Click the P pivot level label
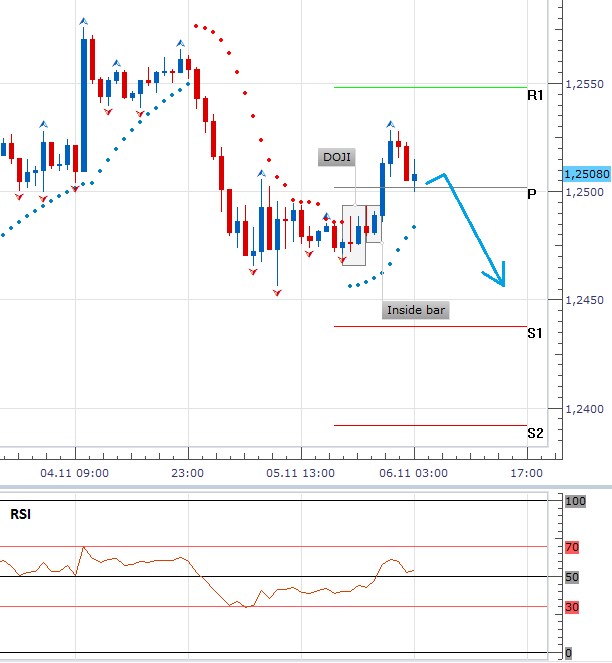Image resolution: width=612 pixels, height=663 pixels. click(533, 195)
